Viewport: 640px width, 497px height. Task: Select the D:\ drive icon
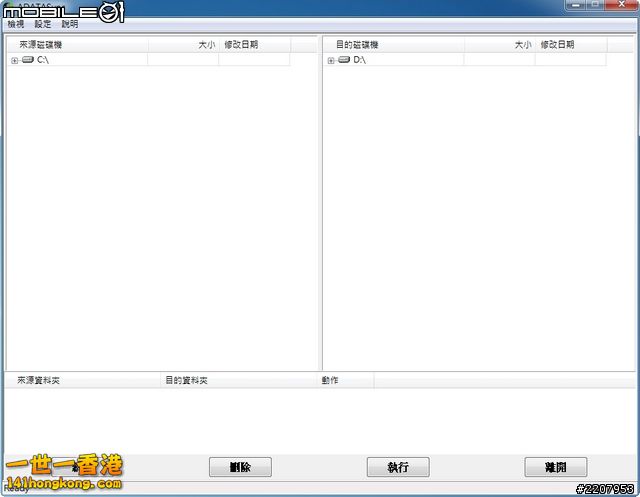(344, 60)
